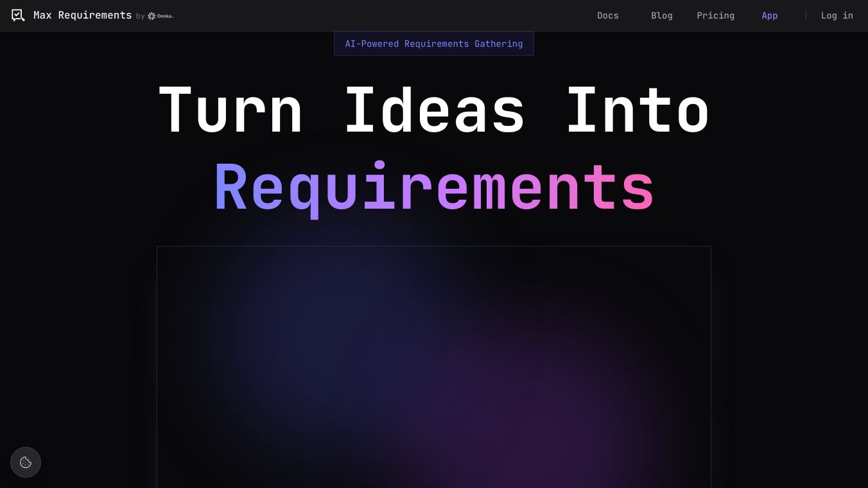
Task: Navigate to the Blog section
Action: (662, 15)
